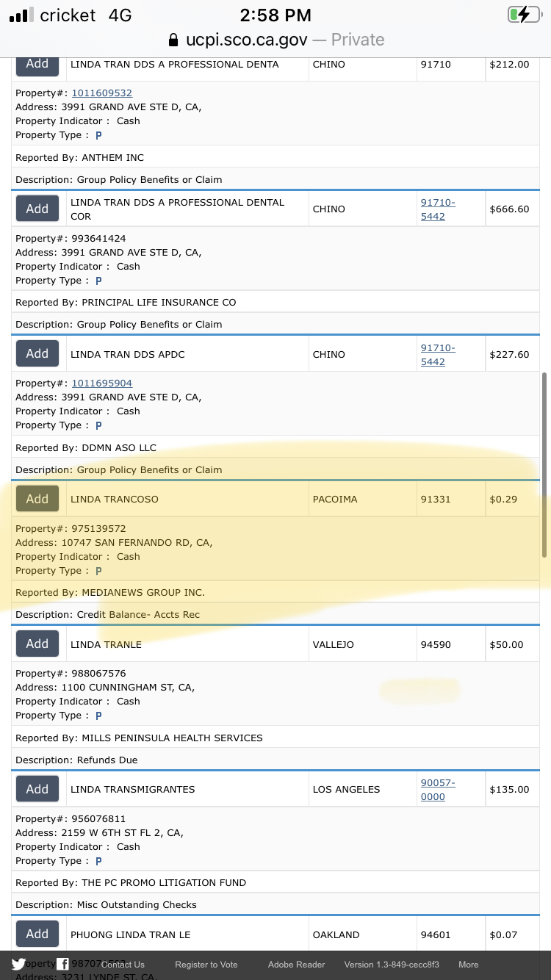Select the city VALLEJO
Image resolution: width=551 pixels, height=980 pixels.
click(x=334, y=644)
